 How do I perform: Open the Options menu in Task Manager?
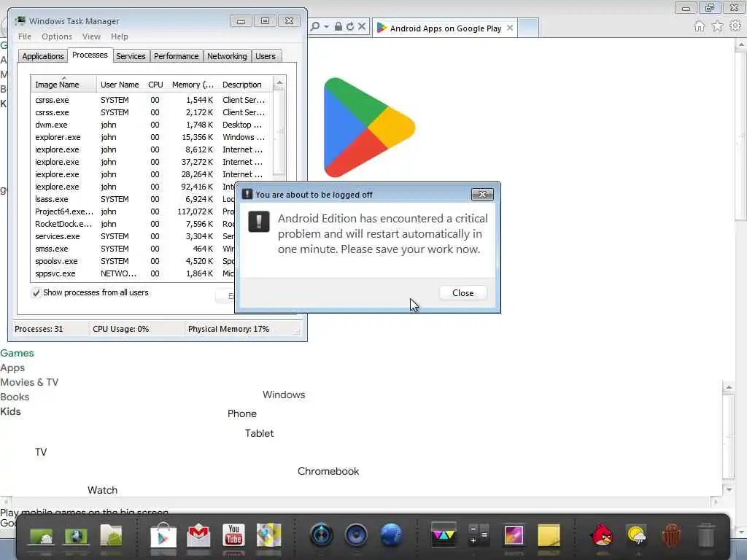coord(57,36)
